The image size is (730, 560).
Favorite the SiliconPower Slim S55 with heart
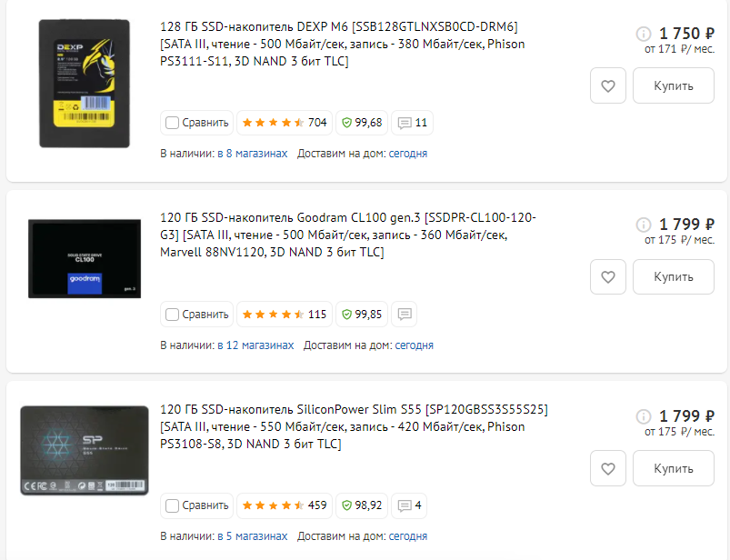tap(607, 468)
